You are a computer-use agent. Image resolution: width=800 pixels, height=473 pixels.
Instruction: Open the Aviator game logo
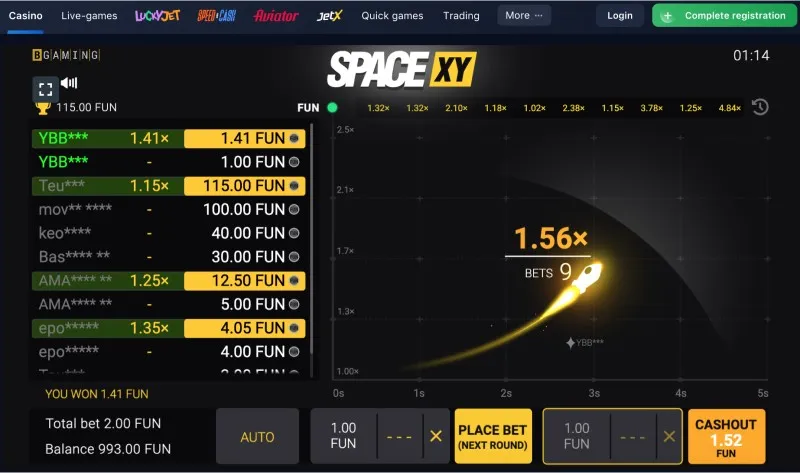tap(276, 16)
